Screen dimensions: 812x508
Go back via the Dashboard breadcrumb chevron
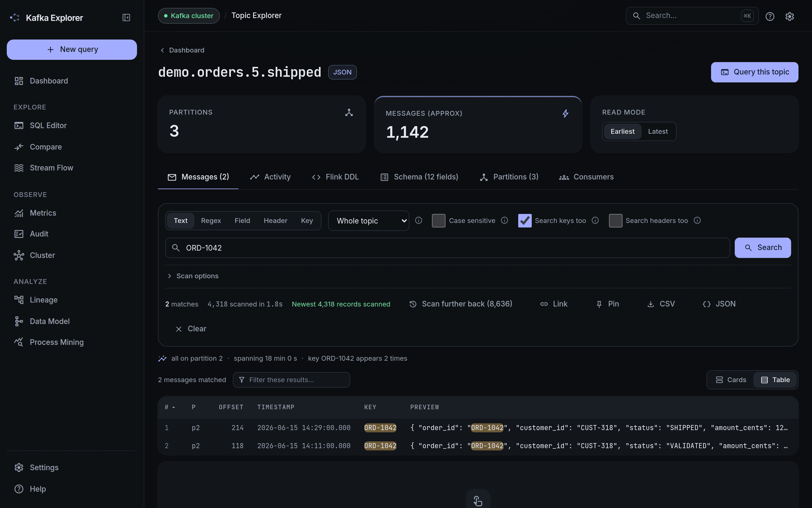(162, 51)
